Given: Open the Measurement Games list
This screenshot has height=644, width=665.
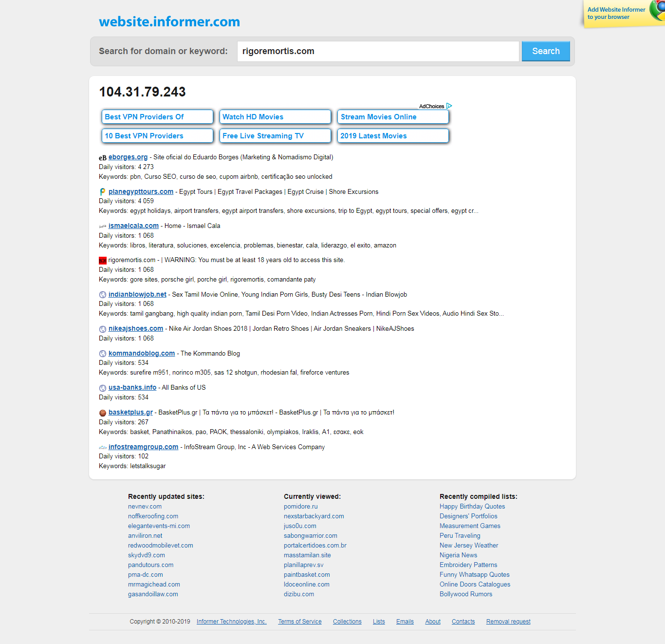Looking at the screenshot, I should tap(470, 526).
